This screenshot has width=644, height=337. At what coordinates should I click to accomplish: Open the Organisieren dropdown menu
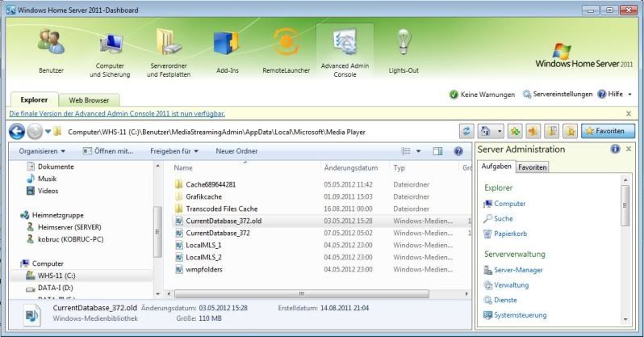42,151
